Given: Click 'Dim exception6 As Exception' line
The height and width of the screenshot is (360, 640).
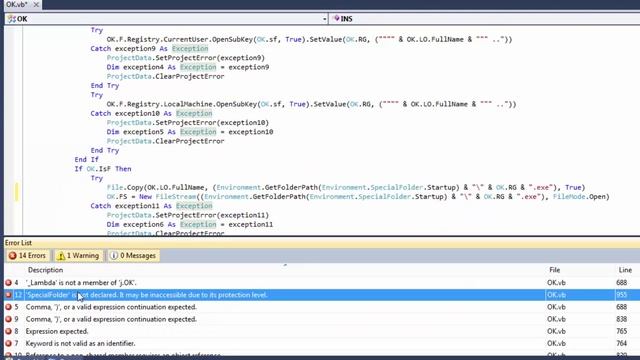Looking at the screenshot, I should point(190,224).
